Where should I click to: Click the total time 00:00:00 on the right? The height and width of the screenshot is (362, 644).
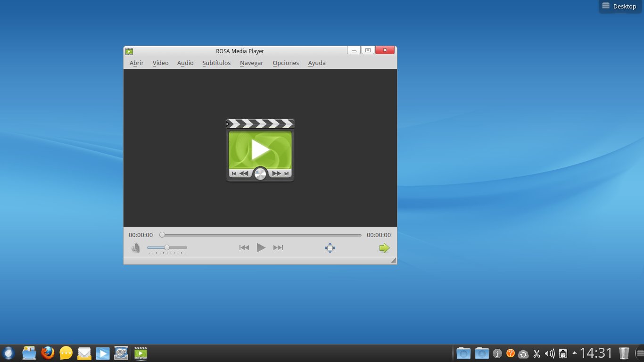point(379,235)
